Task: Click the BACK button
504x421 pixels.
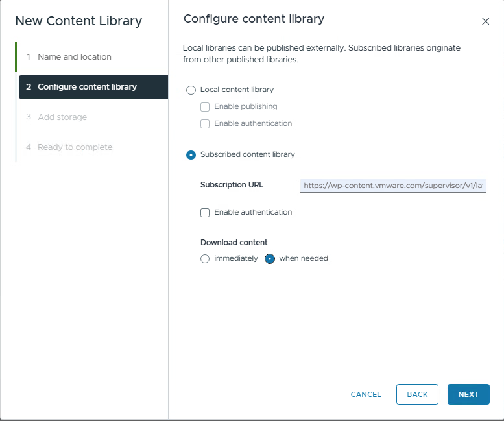Action: click(417, 394)
